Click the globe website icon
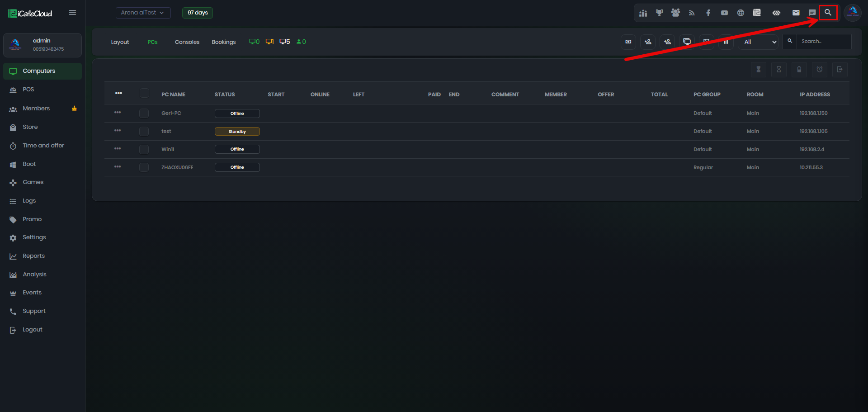This screenshot has height=412, width=868. click(x=741, y=13)
